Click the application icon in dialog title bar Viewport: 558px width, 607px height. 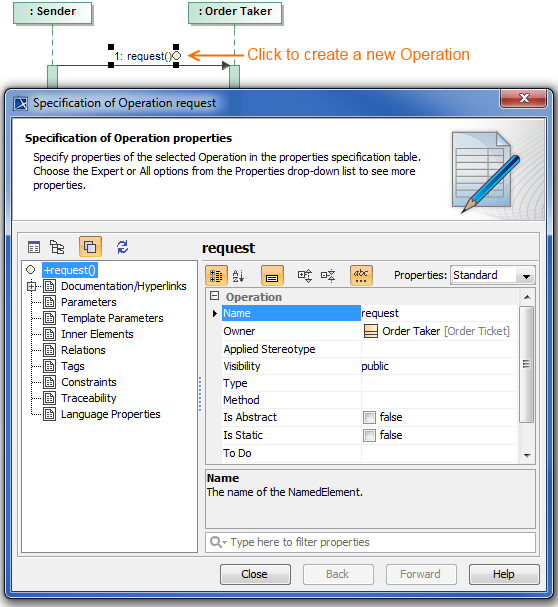coord(21,103)
